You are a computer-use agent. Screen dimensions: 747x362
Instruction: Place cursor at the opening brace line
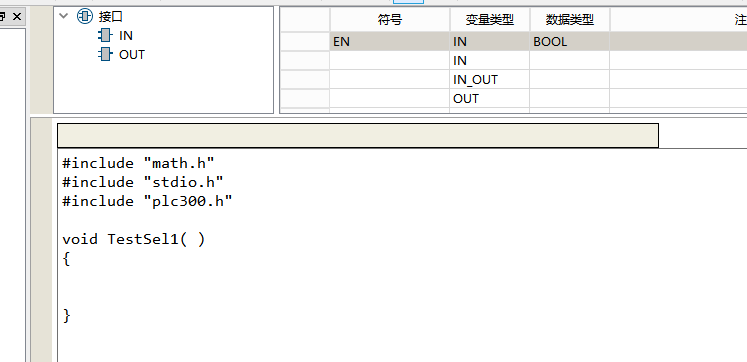[x=66, y=259]
